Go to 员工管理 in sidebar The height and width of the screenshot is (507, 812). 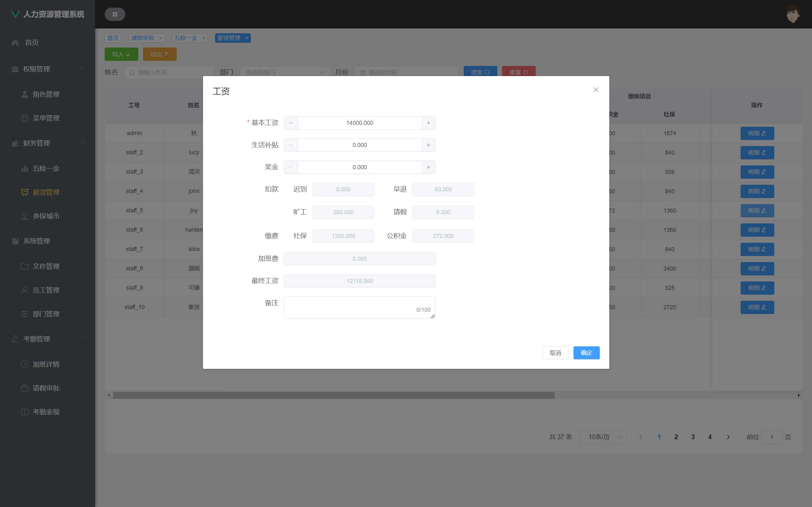coord(46,290)
